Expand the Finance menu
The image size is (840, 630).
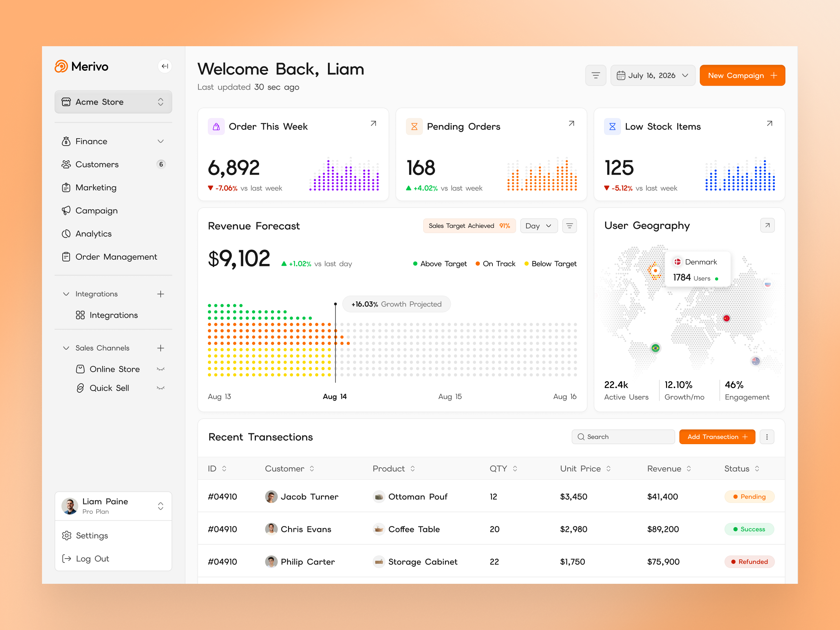pos(113,141)
